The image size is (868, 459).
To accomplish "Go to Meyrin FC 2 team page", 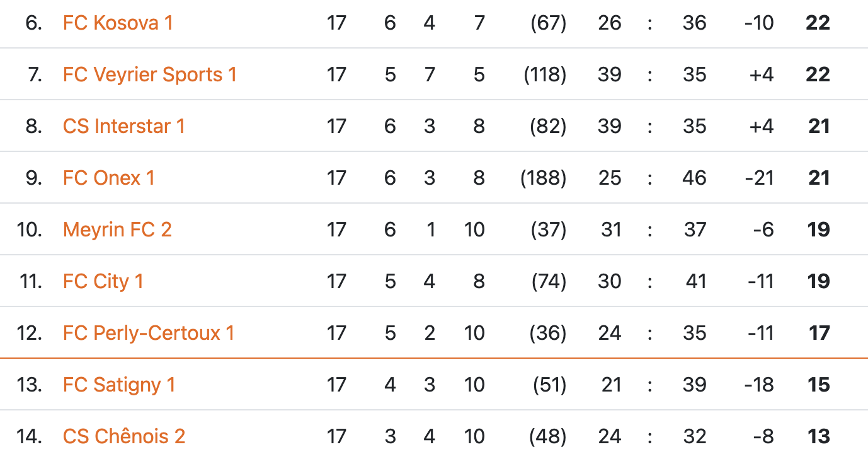I will point(117,230).
